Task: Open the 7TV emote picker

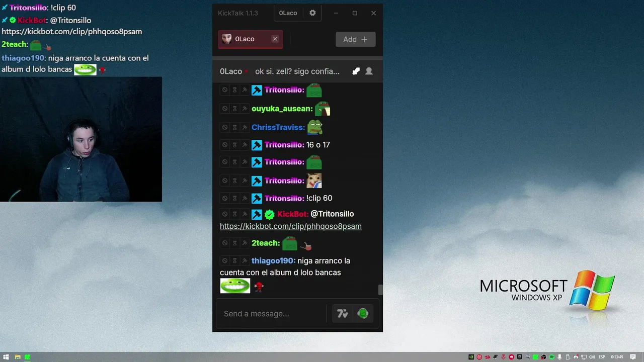Action: tap(343, 314)
